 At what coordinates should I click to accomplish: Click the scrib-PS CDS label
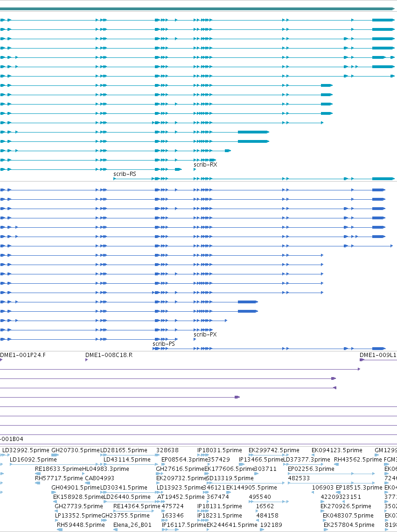point(164,343)
